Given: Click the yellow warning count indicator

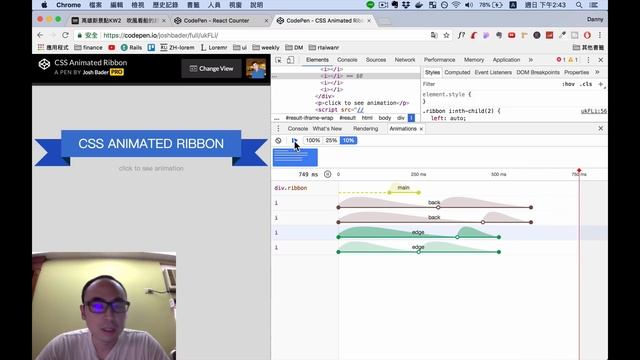Looking at the screenshot, I should 573,60.
